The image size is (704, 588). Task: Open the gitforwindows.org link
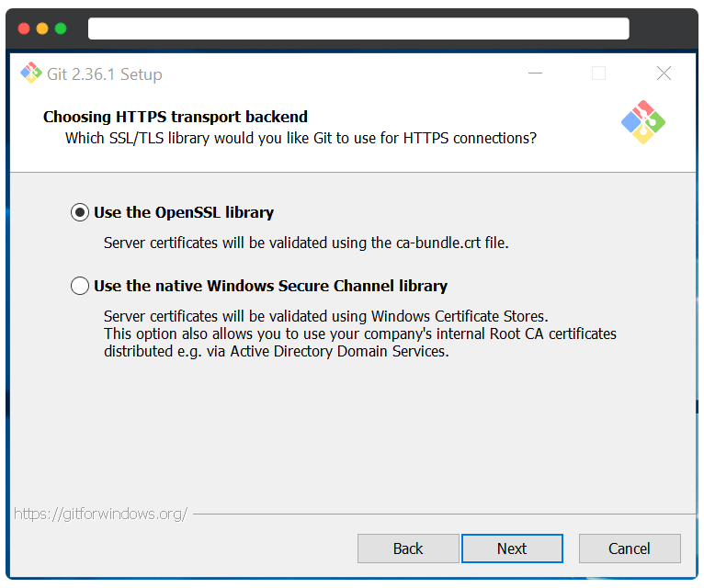[100, 514]
